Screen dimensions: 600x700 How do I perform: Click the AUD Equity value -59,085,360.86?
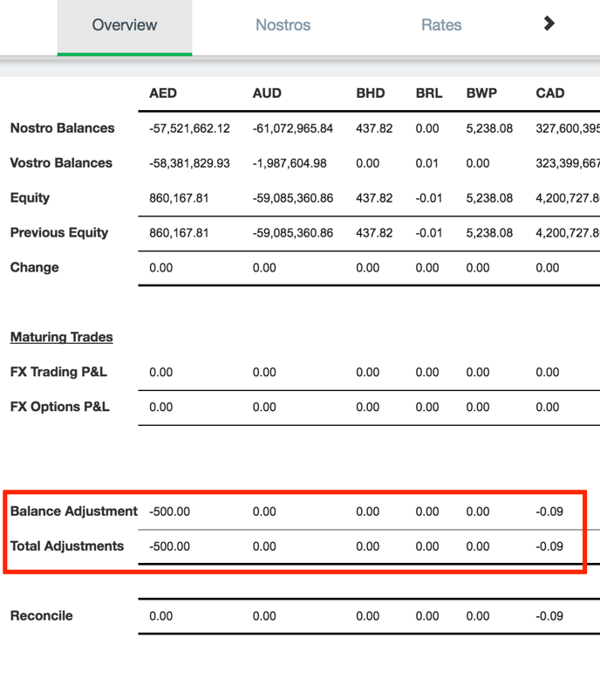[x=292, y=198]
